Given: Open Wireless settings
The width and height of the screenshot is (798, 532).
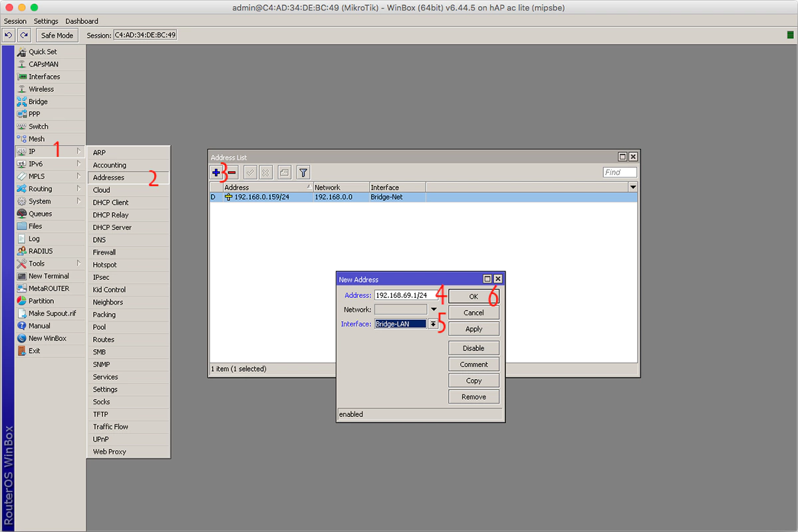Looking at the screenshot, I should click(51, 89).
